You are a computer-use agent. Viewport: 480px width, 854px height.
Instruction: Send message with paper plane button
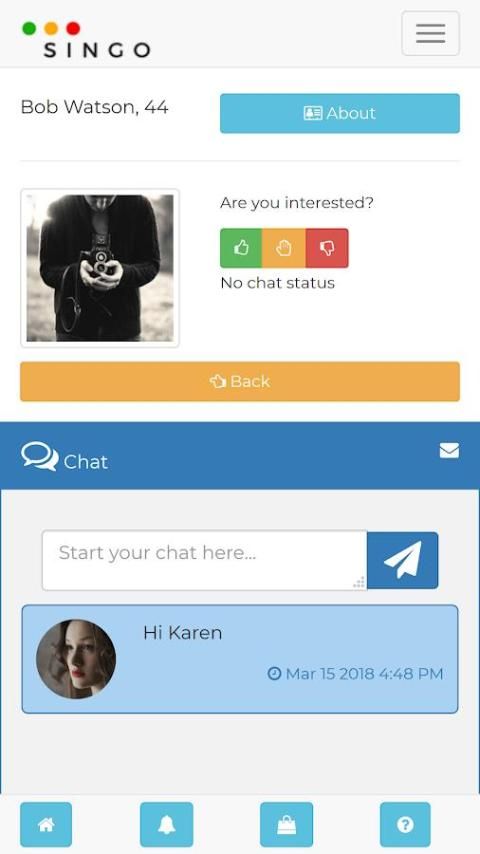pos(402,560)
